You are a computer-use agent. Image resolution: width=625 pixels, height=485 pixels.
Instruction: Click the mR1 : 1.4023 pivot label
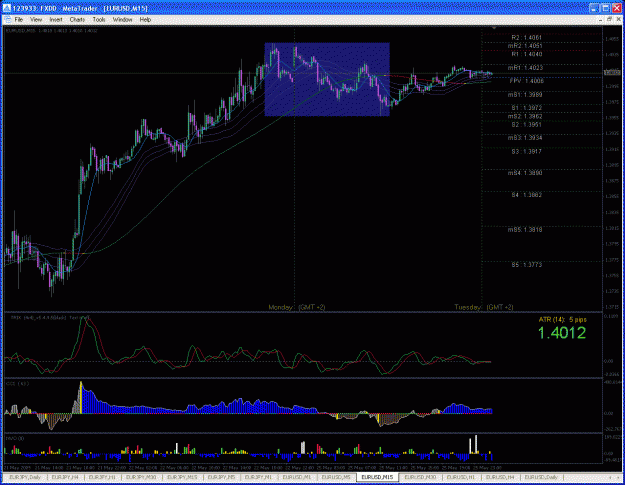tap(525, 68)
